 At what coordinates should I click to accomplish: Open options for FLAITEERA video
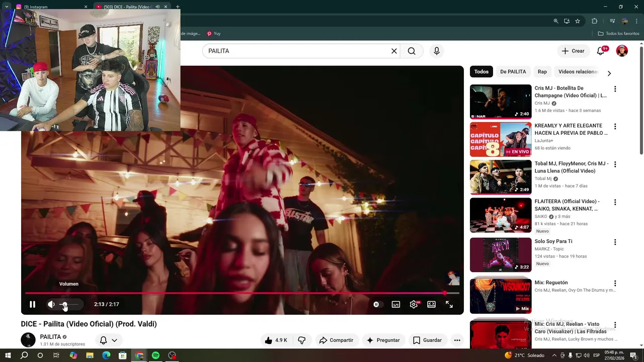coord(615,202)
